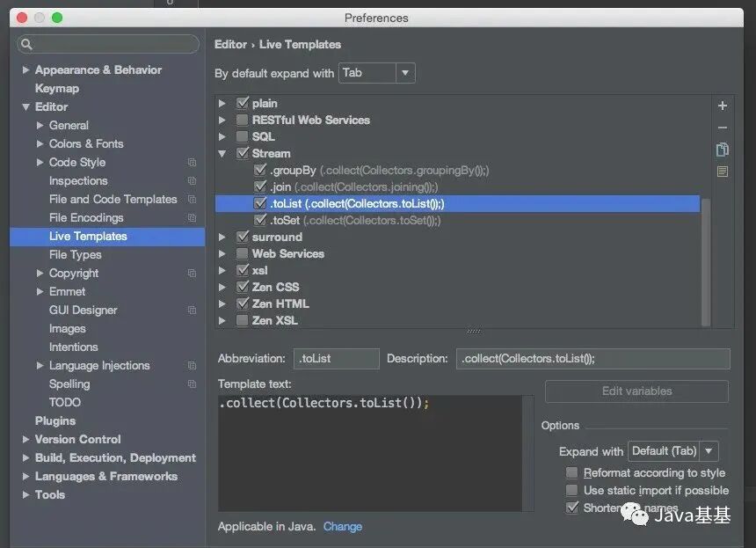Expand the Web Services template group
Viewport: 756px width, 548px height.
pos(222,253)
